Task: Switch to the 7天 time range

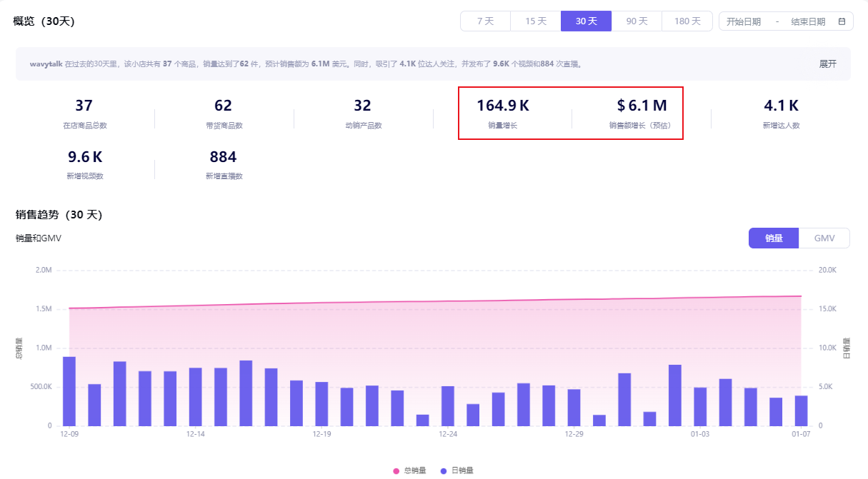Action: pyautogui.click(x=485, y=21)
